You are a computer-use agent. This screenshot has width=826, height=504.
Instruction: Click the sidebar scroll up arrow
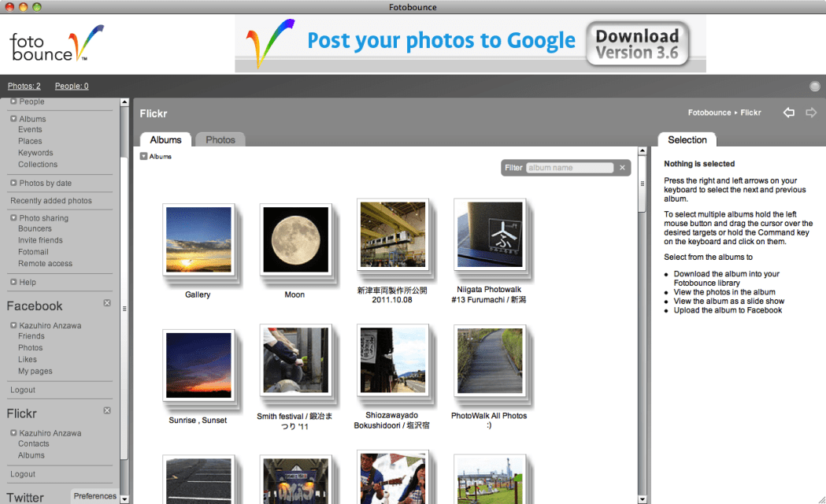tap(124, 102)
